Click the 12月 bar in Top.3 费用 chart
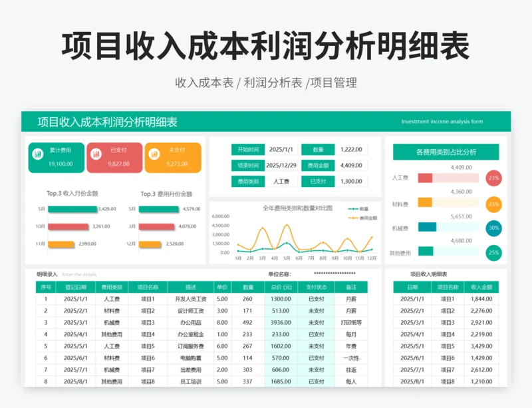Screen dimensions: 532x408 [150, 244]
